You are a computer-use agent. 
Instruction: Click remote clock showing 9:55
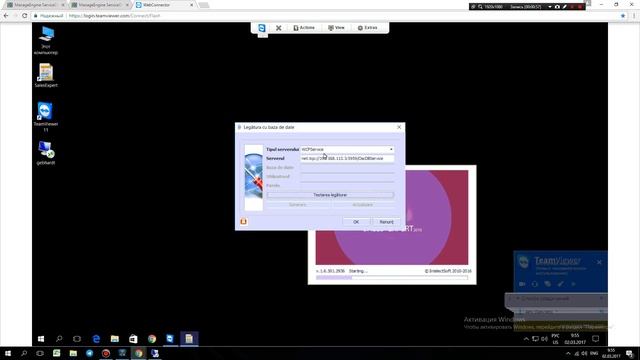pyautogui.click(x=575, y=339)
